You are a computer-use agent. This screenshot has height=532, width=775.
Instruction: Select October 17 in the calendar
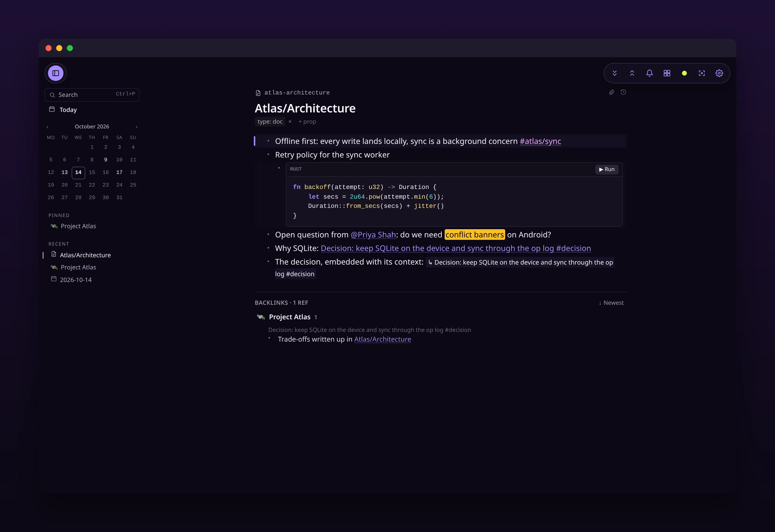pyautogui.click(x=119, y=172)
